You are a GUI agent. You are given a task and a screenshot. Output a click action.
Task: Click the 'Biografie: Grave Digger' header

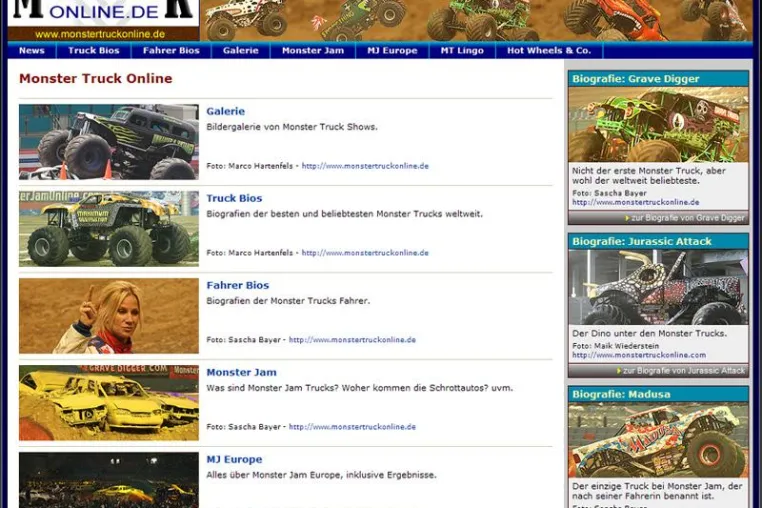(636, 79)
